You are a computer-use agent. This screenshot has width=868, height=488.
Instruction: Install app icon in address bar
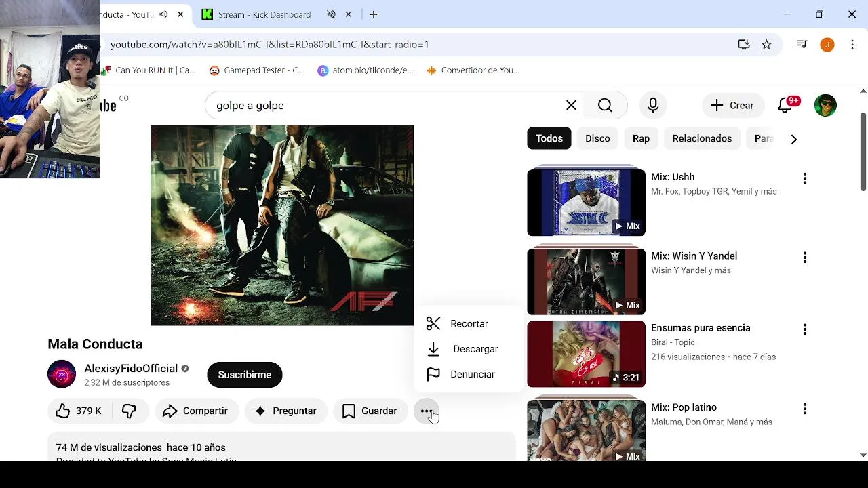pos(744,45)
